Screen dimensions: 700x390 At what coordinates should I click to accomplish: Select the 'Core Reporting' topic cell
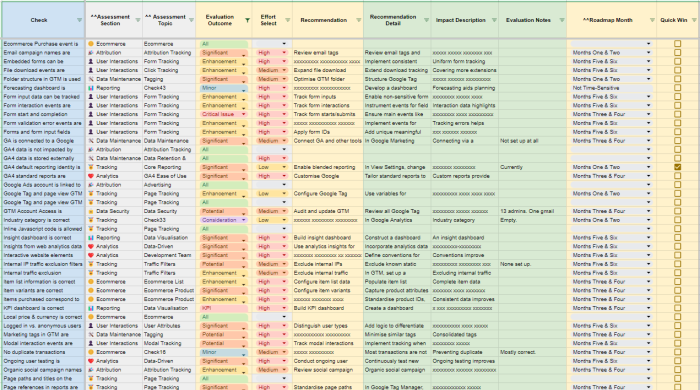(x=169, y=167)
